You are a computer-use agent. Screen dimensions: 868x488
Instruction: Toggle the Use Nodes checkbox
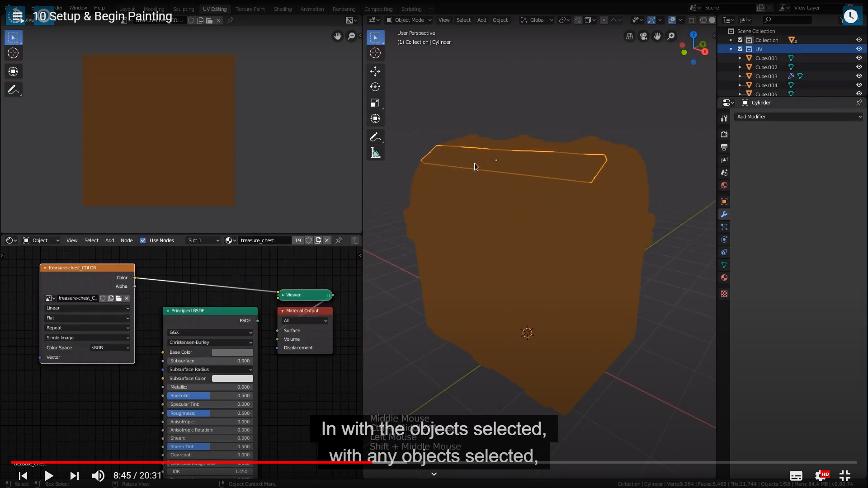[143, 240]
